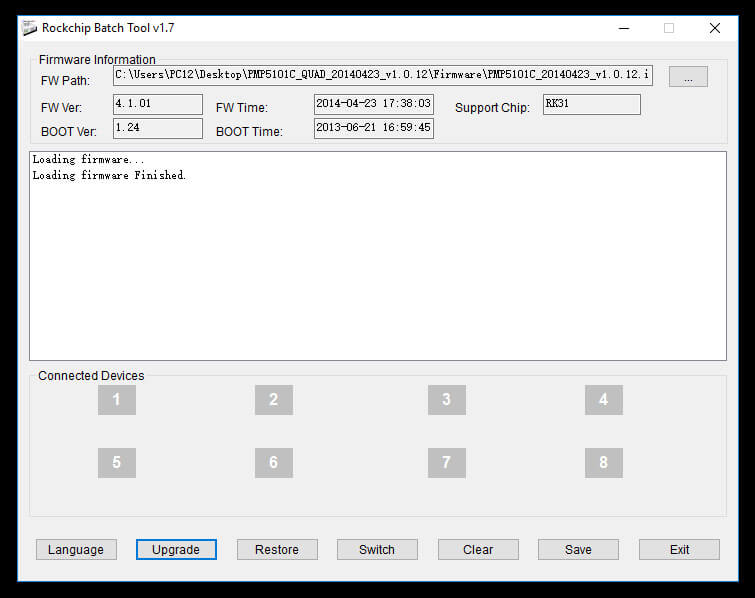This screenshot has height=598, width=755.
Task: Click the Rockchip Batch Tool title icon
Action: click(x=29, y=28)
